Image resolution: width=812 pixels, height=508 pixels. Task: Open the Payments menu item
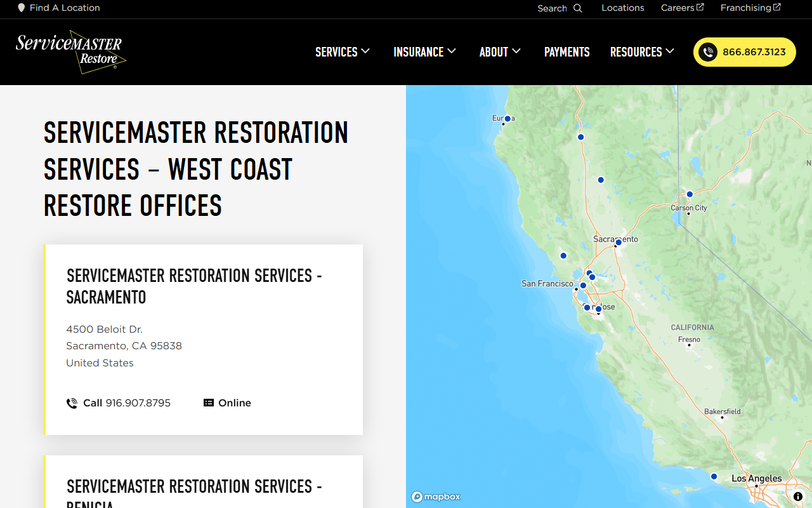tap(567, 52)
